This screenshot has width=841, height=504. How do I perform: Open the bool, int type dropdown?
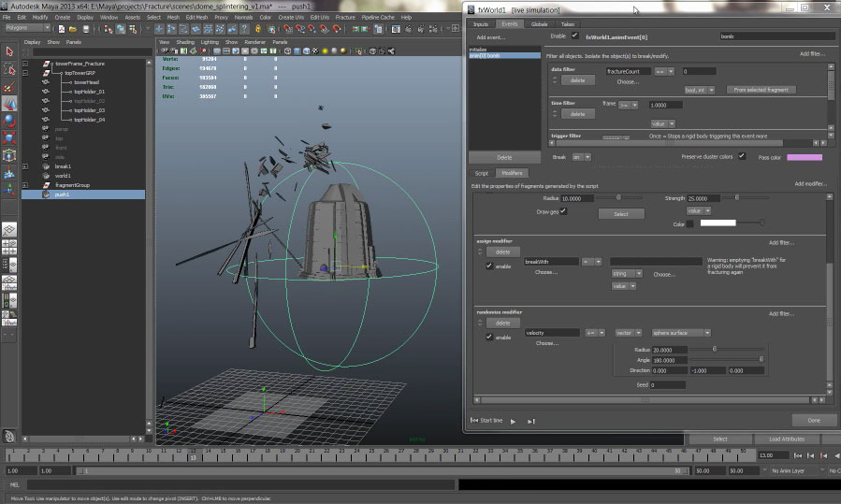(700, 90)
